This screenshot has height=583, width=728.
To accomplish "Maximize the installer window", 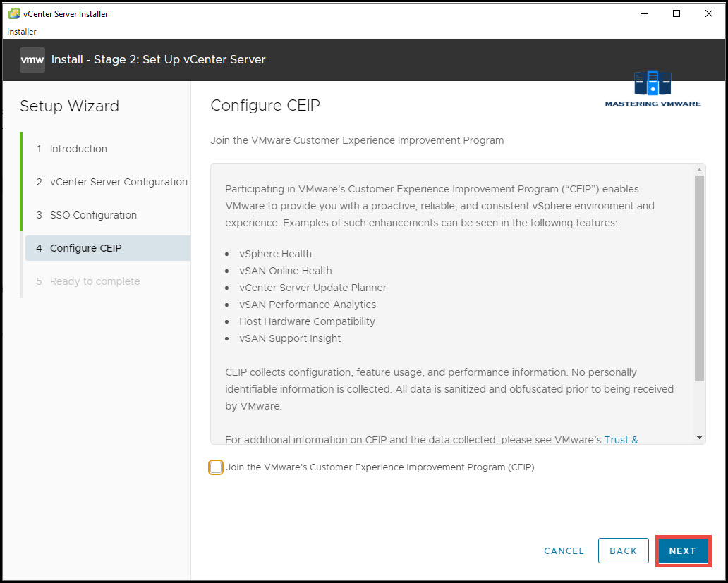I will (677, 14).
